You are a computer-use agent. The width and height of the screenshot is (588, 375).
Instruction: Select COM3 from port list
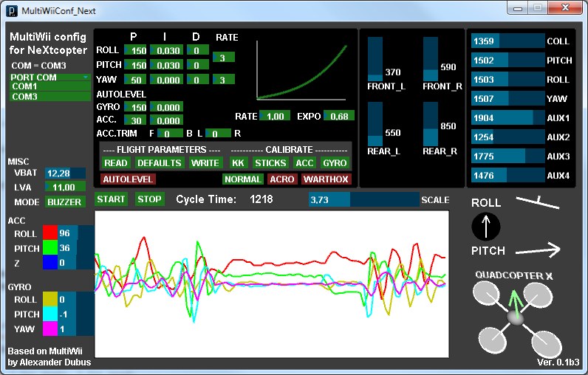(x=50, y=96)
